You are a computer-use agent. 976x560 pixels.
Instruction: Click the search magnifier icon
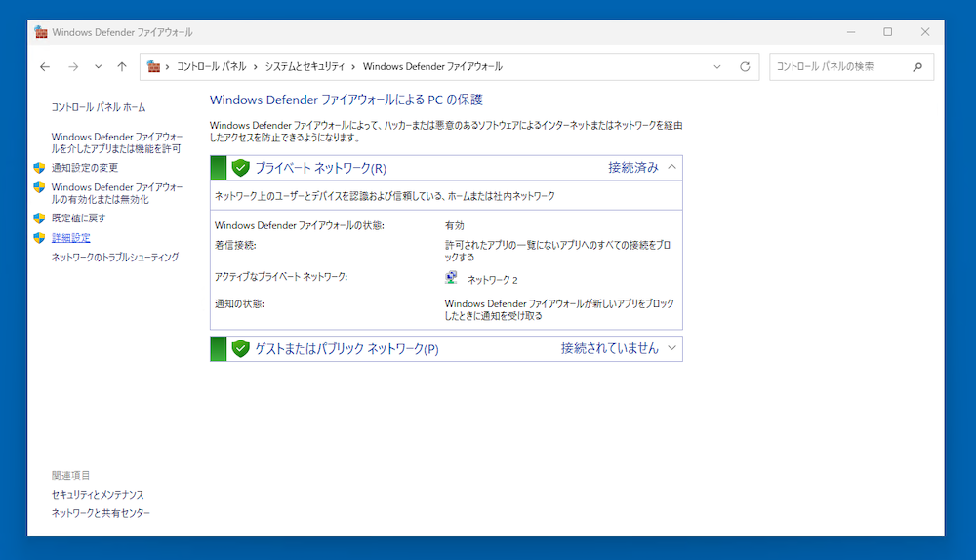tap(917, 66)
